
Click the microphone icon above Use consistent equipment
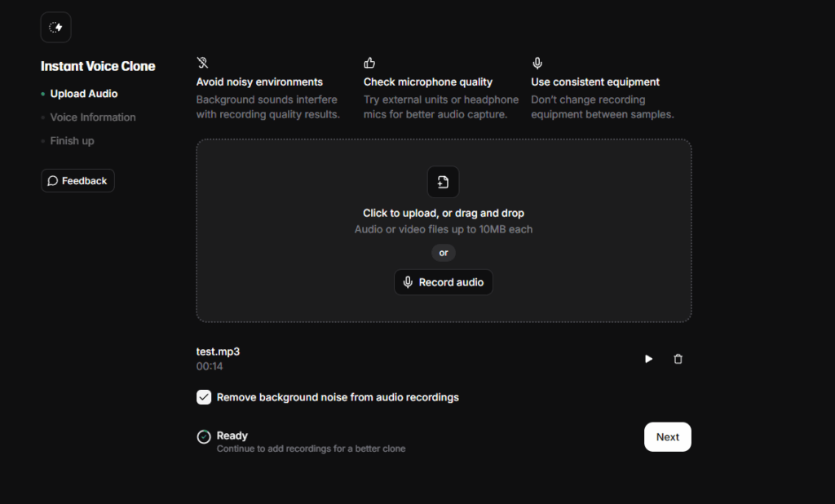(x=537, y=62)
